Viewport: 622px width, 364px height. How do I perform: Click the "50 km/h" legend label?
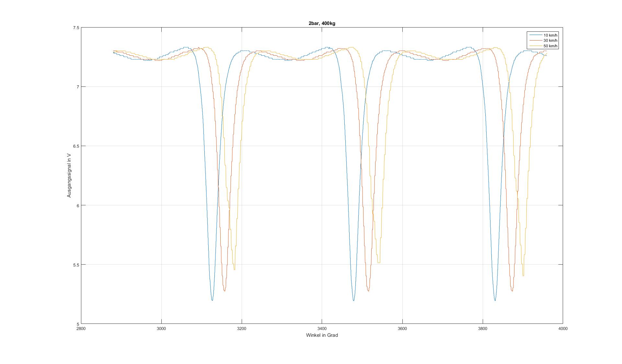coord(551,46)
